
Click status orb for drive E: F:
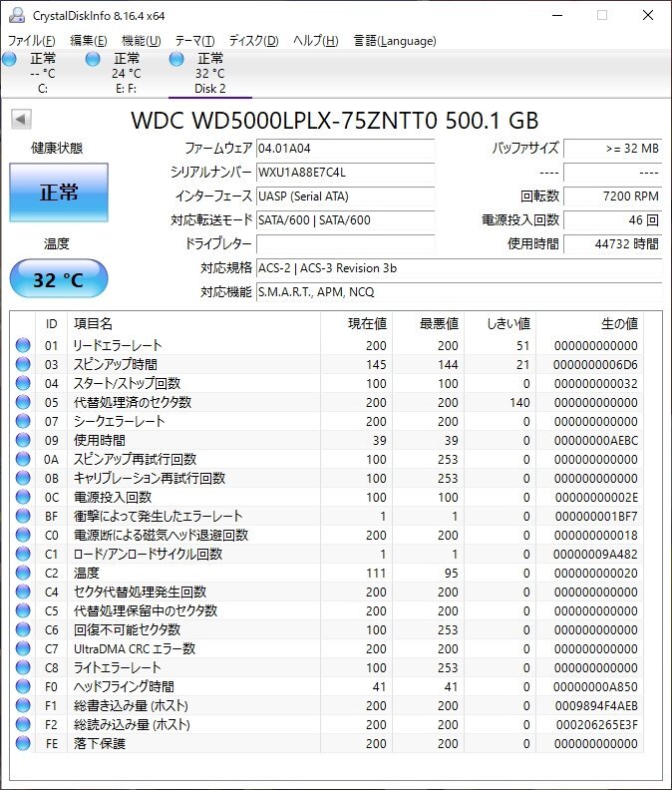pos(93,59)
